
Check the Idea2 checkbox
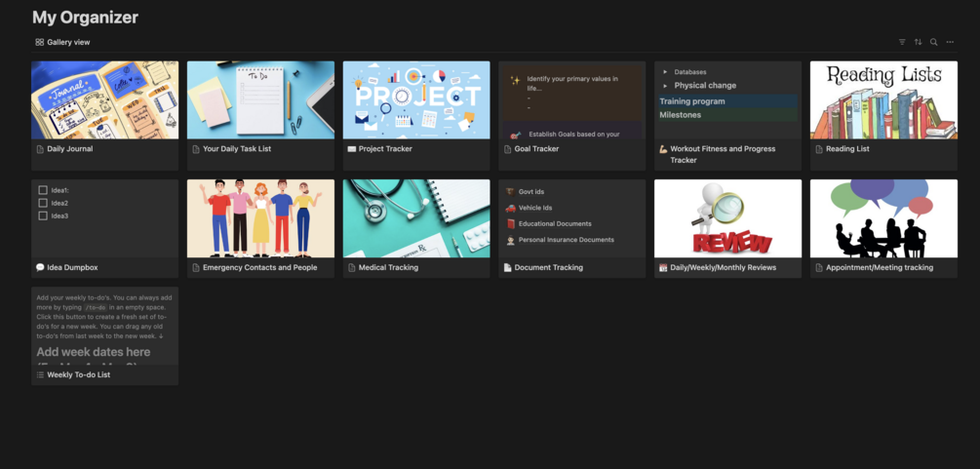click(x=43, y=203)
